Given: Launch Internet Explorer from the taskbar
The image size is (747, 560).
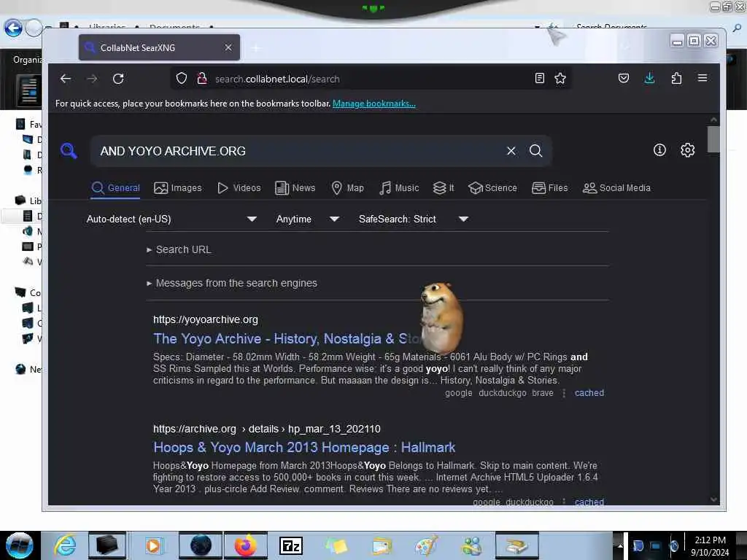Looking at the screenshot, I should click(x=65, y=545).
